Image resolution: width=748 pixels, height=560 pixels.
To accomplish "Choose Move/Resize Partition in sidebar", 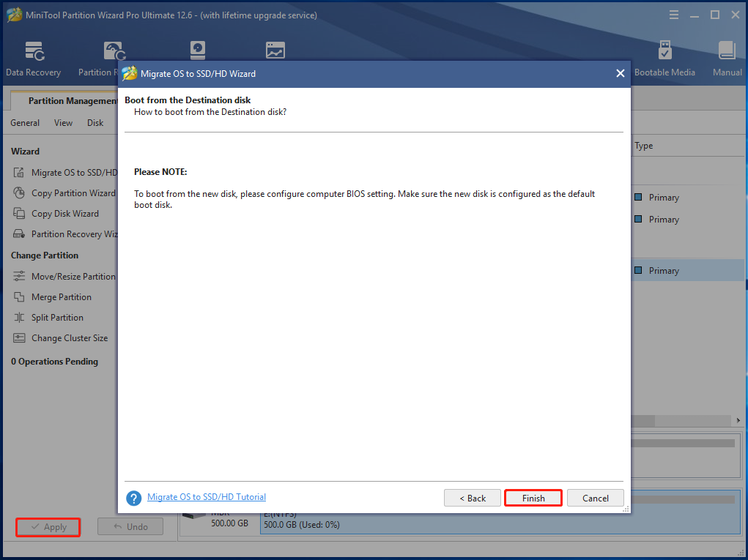I will click(65, 277).
